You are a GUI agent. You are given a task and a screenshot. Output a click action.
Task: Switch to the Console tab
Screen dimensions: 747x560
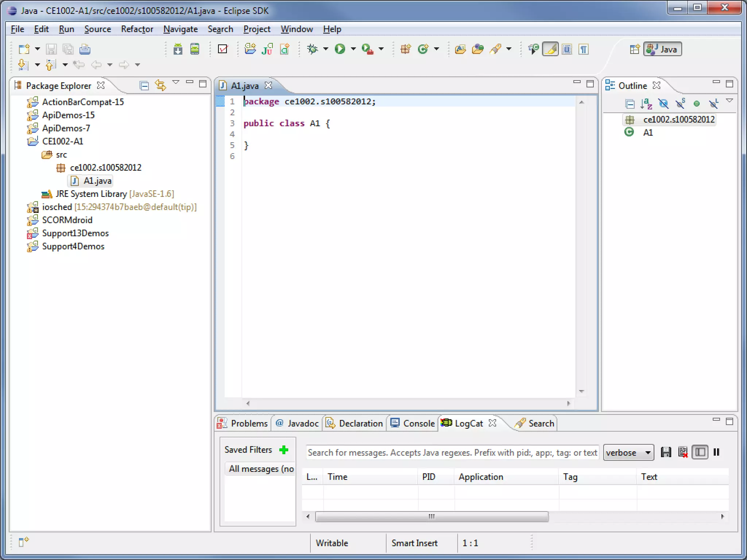click(x=413, y=423)
